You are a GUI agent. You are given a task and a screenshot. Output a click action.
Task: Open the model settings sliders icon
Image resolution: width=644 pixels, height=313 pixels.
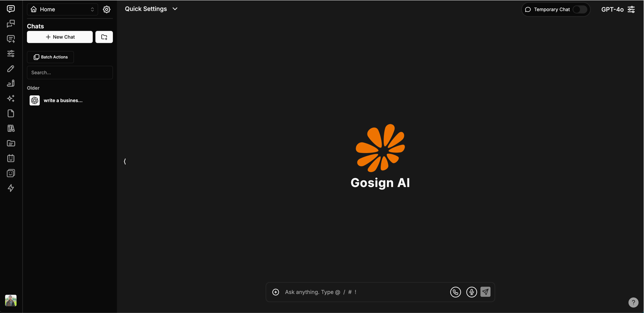tap(11, 53)
